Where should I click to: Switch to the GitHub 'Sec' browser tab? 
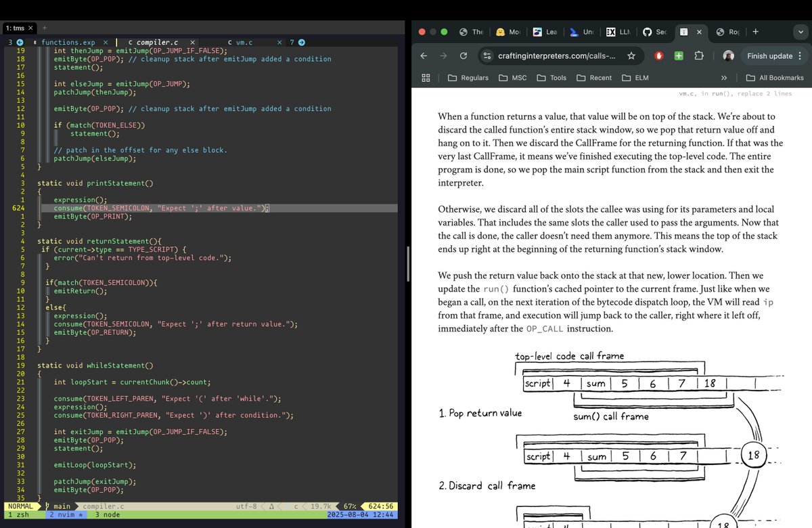654,32
